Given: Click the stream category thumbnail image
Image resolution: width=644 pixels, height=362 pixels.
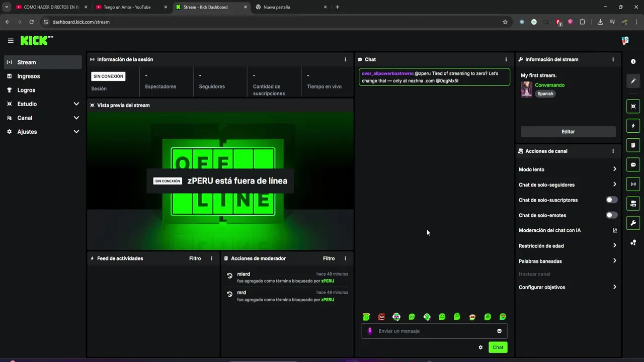Looking at the screenshot, I should 526,89.
